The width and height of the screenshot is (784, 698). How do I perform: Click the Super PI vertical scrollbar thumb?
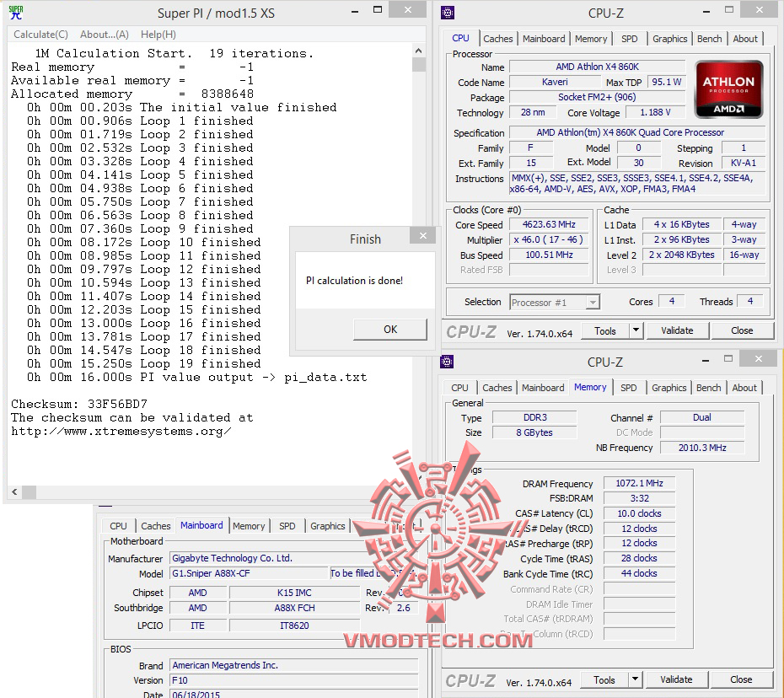pyautogui.click(x=419, y=65)
